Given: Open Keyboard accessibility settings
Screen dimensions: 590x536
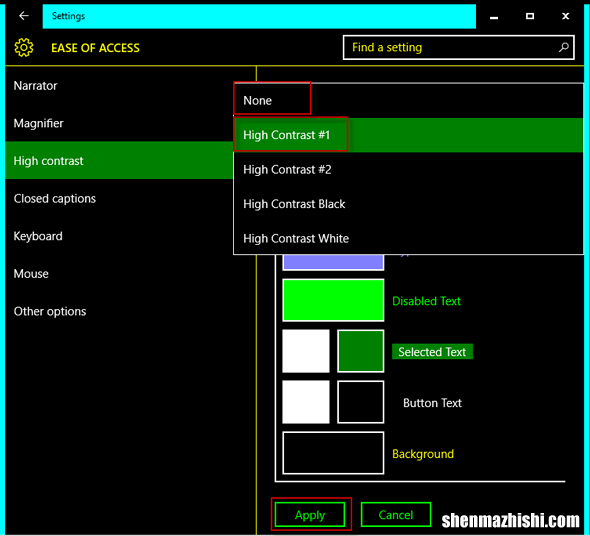Looking at the screenshot, I should (119, 236).
